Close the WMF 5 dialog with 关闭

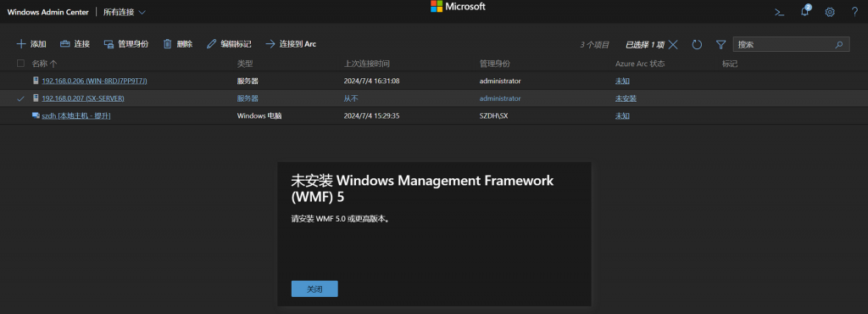click(x=314, y=289)
